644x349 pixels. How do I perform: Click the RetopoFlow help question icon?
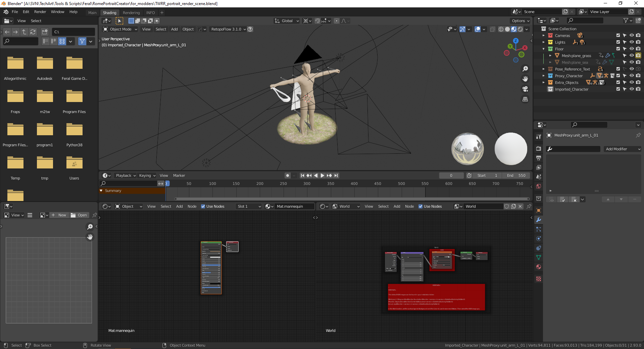pos(250,29)
